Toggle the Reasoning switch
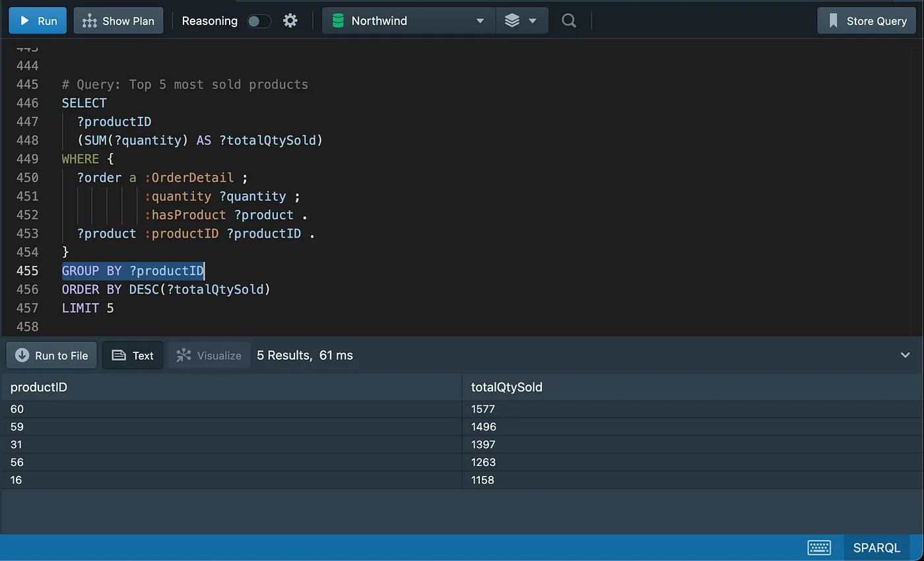Viewport: 924px width, 561px height. (x=259, y=21)
